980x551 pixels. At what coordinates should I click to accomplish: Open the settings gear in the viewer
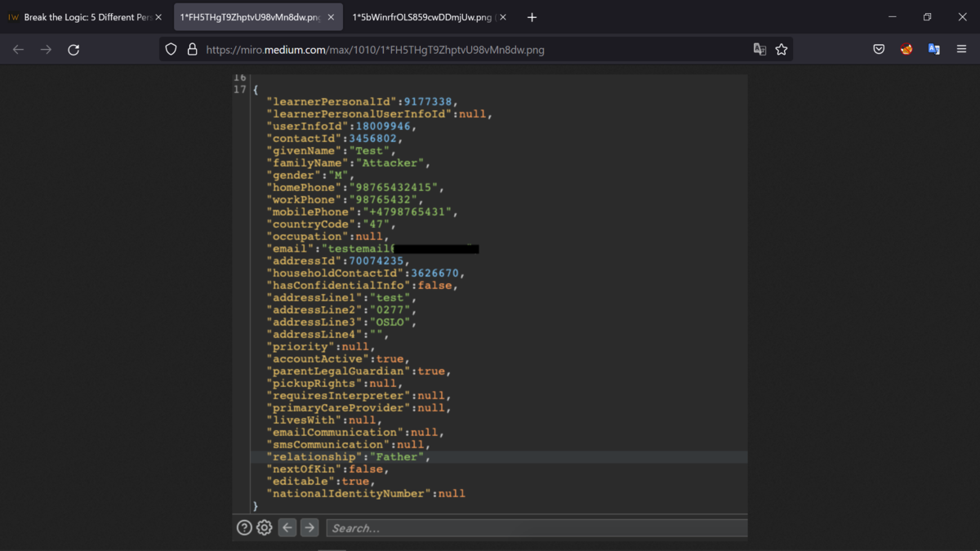(x=264, y=527)
